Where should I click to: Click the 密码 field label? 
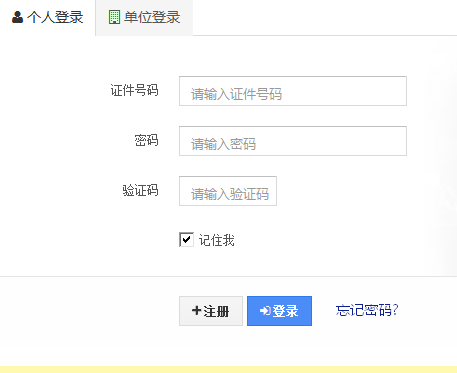(146, 140)
